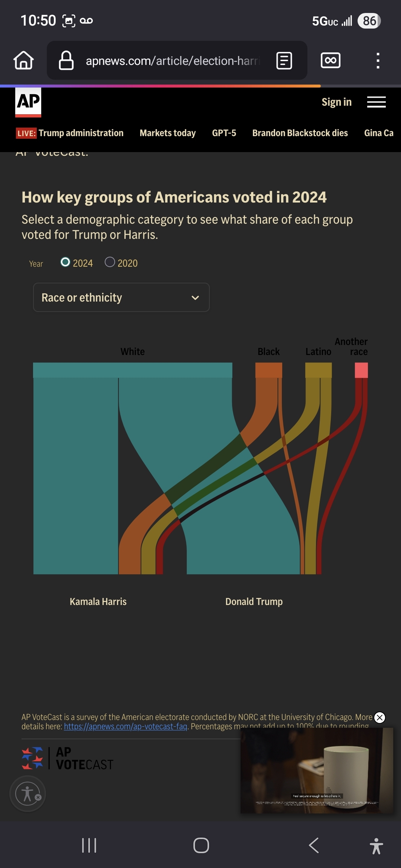Open browser three-dot overflow menu
This screenshot has height=868, width=401.
tap(378, 60)
